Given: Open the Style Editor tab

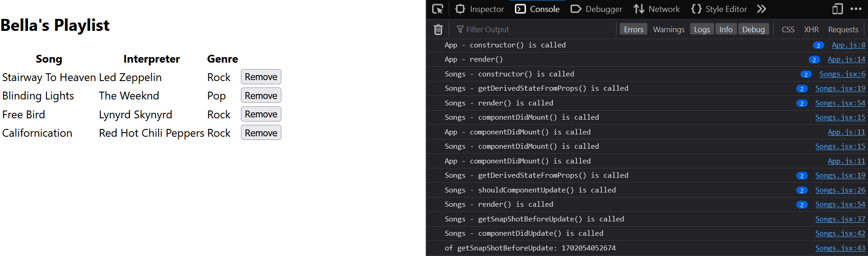Looking at the screenshot, I should [719, 9].
